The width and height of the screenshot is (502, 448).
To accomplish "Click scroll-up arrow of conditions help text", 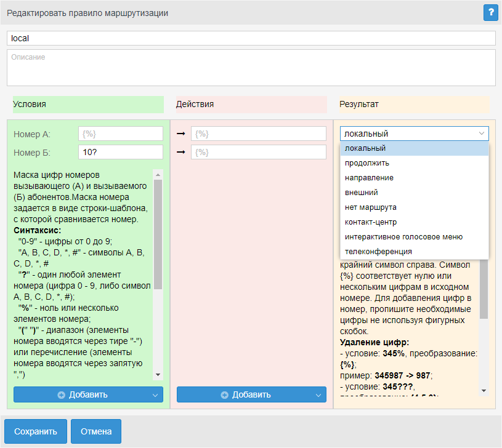I will tap(158, 175).
